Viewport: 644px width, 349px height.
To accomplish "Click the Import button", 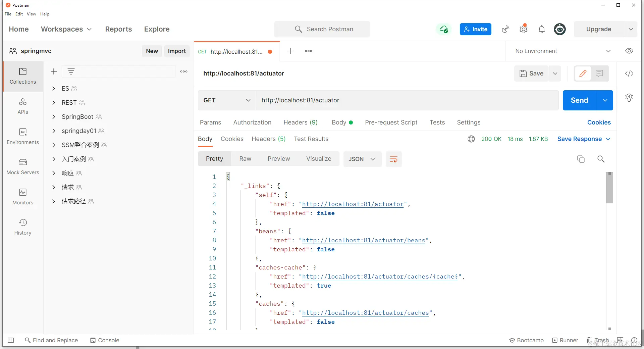I will pos(177,51).
